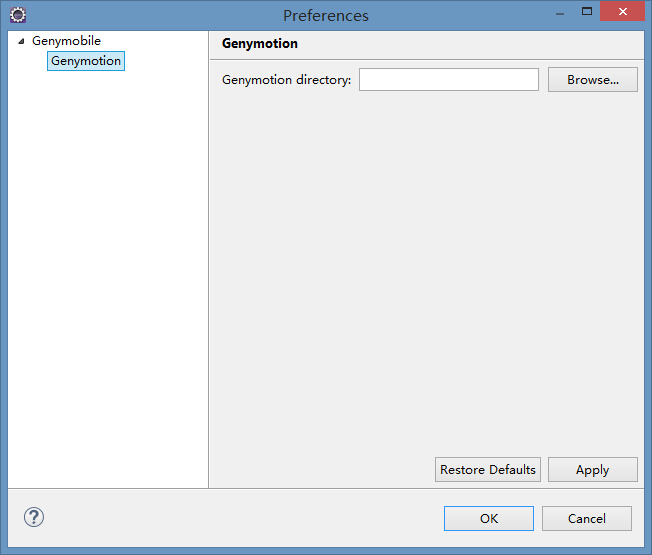This screenshot has height=555, width=652.
Task: Click the Eclipse icon in title bar
Action: pyautogui.click(x=18, y=15)
